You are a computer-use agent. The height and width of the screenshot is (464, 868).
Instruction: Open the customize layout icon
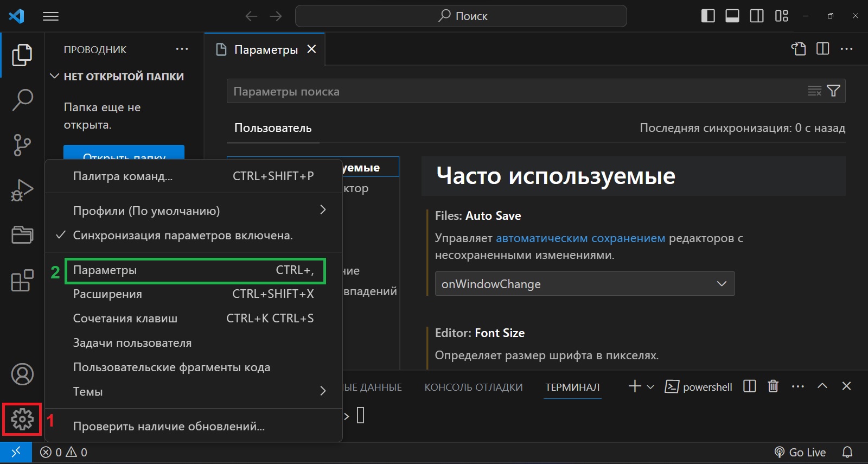[x=781, y=16]
